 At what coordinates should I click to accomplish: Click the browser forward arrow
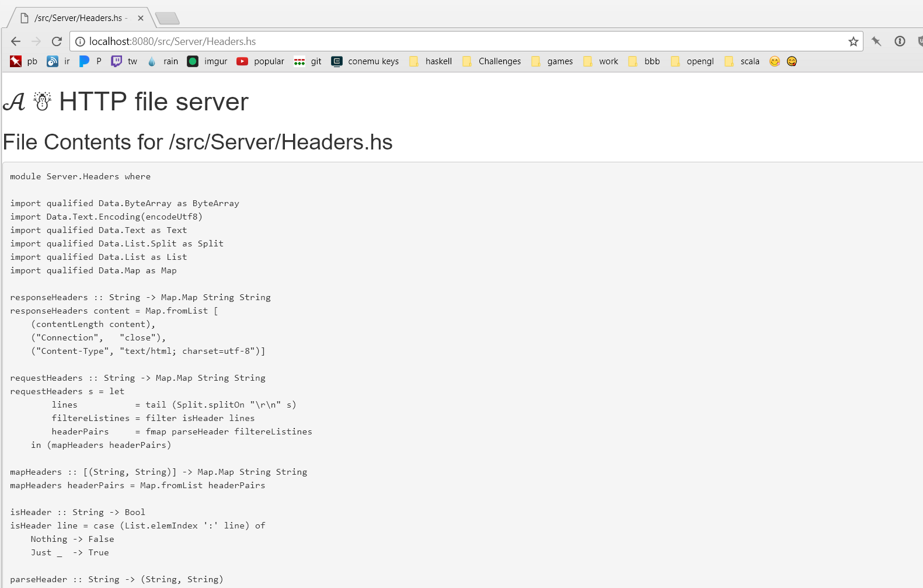pyautogui.click(x=36, y=41)
